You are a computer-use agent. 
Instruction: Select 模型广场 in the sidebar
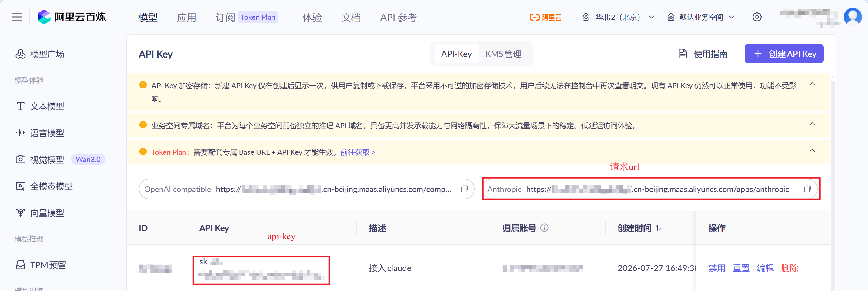click(x=47, y=54)
